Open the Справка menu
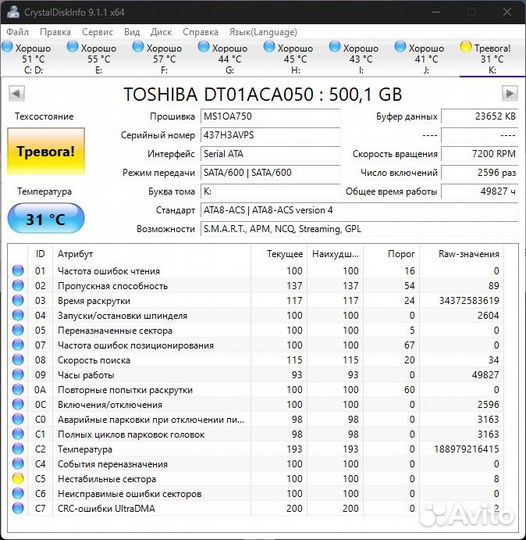The width and height of the screenshot is (526, 540). coord(200,32)
